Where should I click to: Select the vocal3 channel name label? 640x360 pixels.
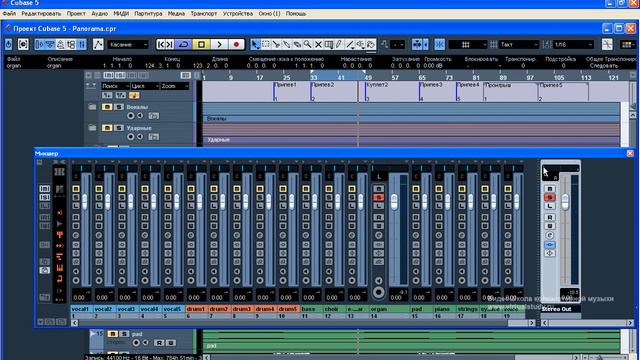127,309
